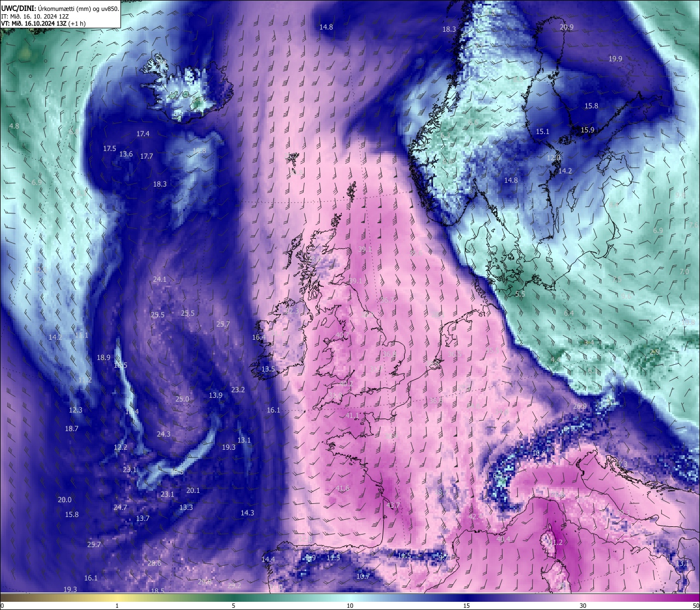
Task: Click the 1 tick on color scale
Action: (x=117, y=606)
